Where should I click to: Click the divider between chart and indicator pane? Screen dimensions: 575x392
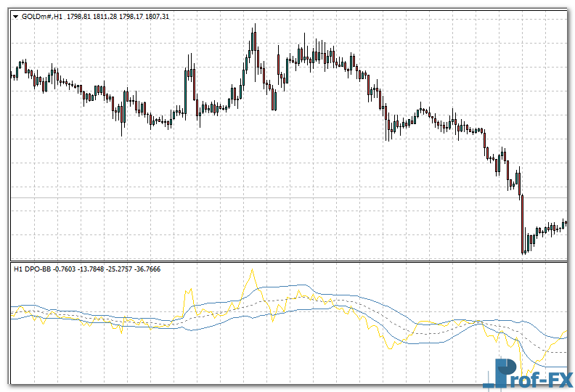tap(290, 261)
